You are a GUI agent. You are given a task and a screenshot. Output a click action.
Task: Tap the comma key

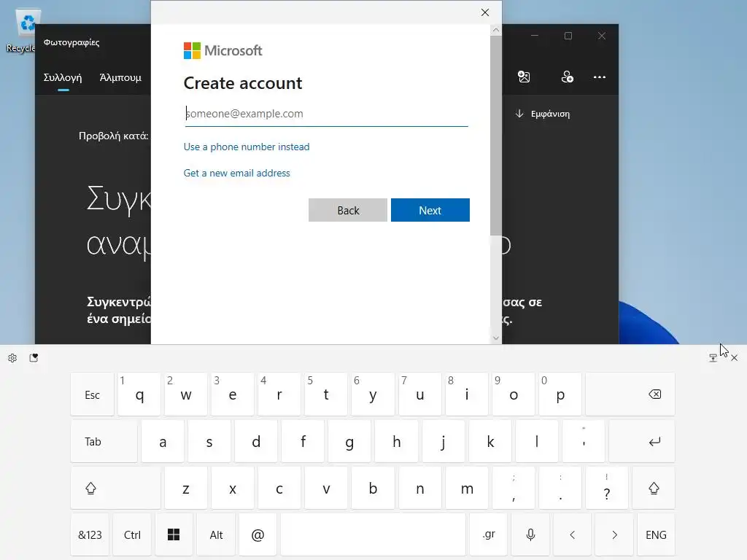pos(514,488)
